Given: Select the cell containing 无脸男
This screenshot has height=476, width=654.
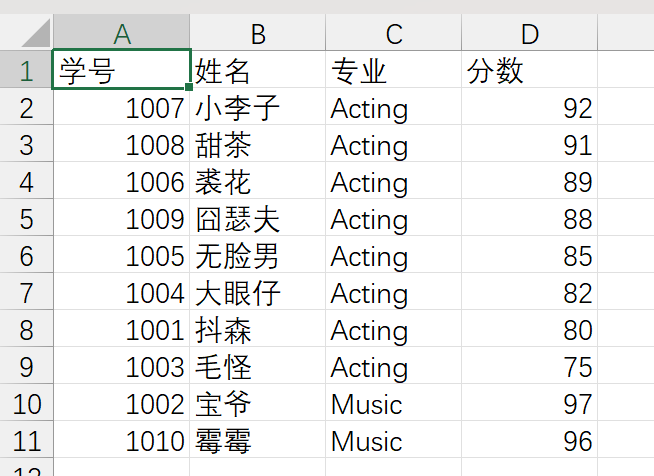Looking at the screenshot, I should pyautogui.click(x=258, y=256).
